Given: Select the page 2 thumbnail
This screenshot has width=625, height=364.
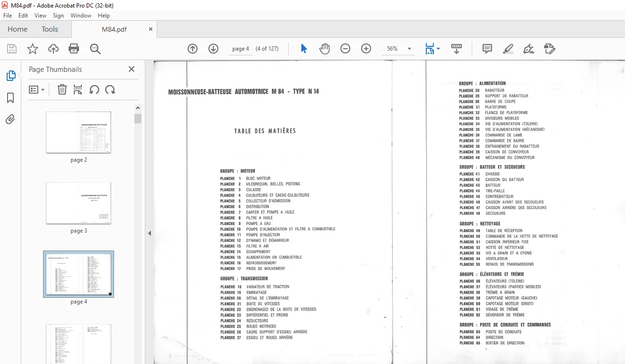Looking at the screenshot, I should pyautogui.click(x=79, y=132).
